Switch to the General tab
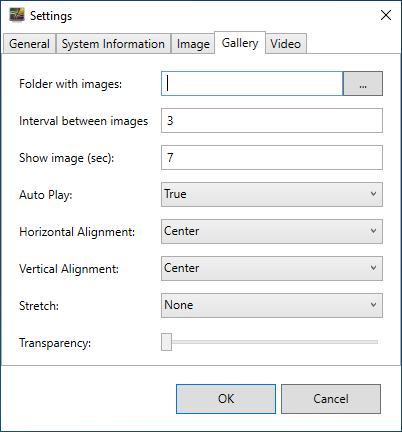Viewport: 402px width, 432px height. [29, 44]
